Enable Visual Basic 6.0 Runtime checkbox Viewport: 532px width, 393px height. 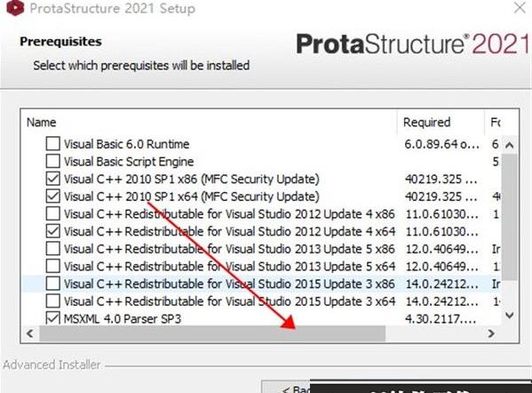[53, 144]
